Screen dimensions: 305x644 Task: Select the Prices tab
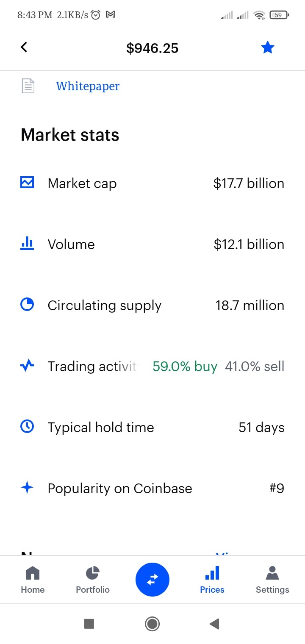pos(212,580)
